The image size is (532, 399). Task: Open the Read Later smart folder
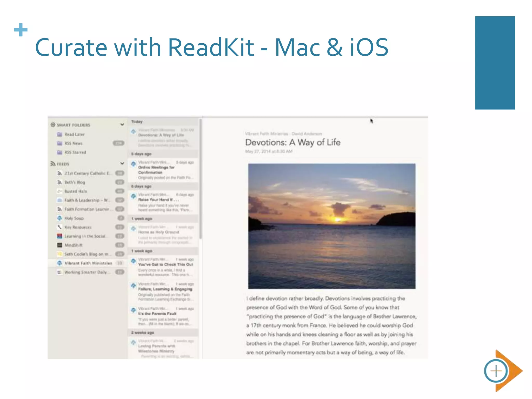87,134
